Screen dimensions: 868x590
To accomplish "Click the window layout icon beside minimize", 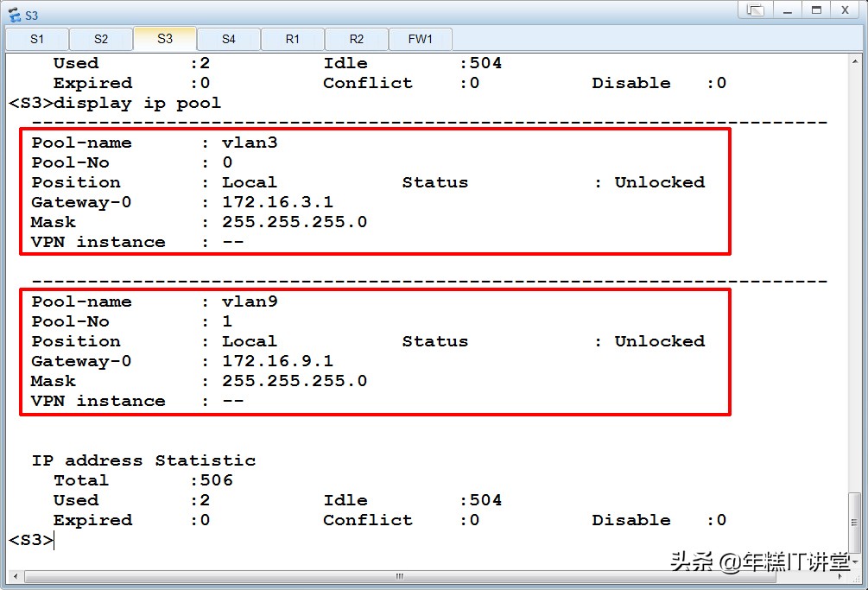I will tap(756, 10).
